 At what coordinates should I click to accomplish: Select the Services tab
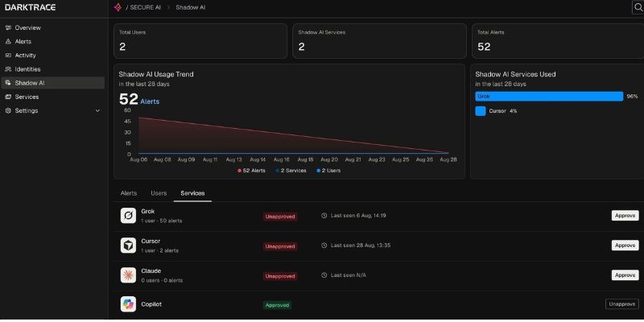pos(192,193)
